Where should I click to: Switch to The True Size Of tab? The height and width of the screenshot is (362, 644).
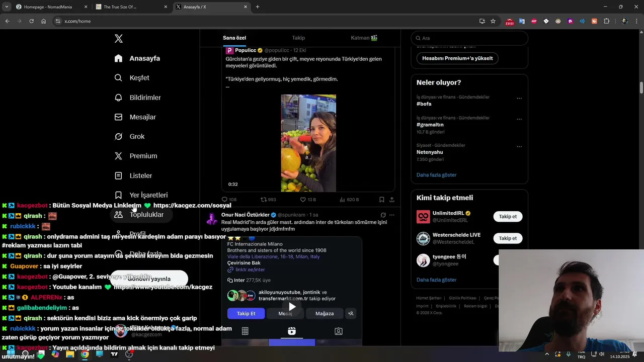click(x=131, y=7)
